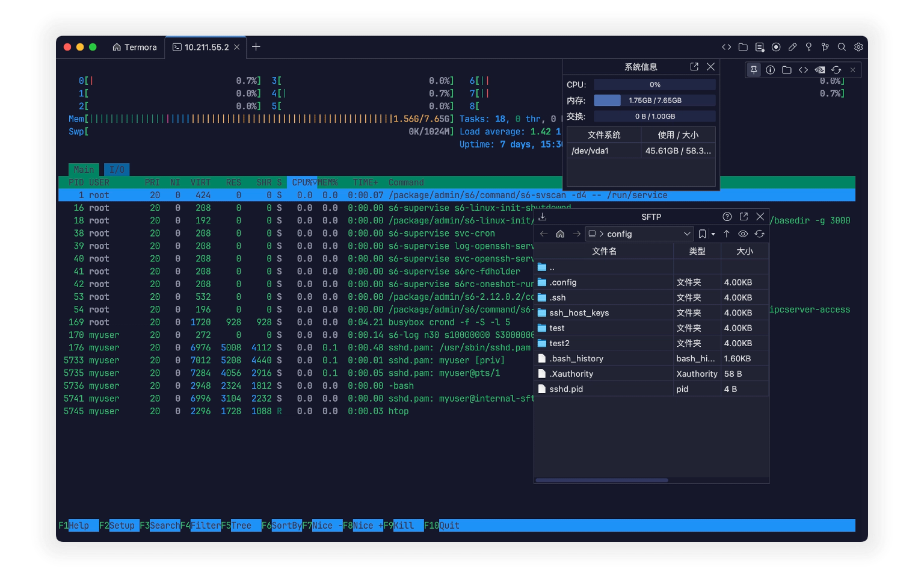924x578 pixels.
Task: Click F9Kill in the htop function bar
Action: (402, 525)
